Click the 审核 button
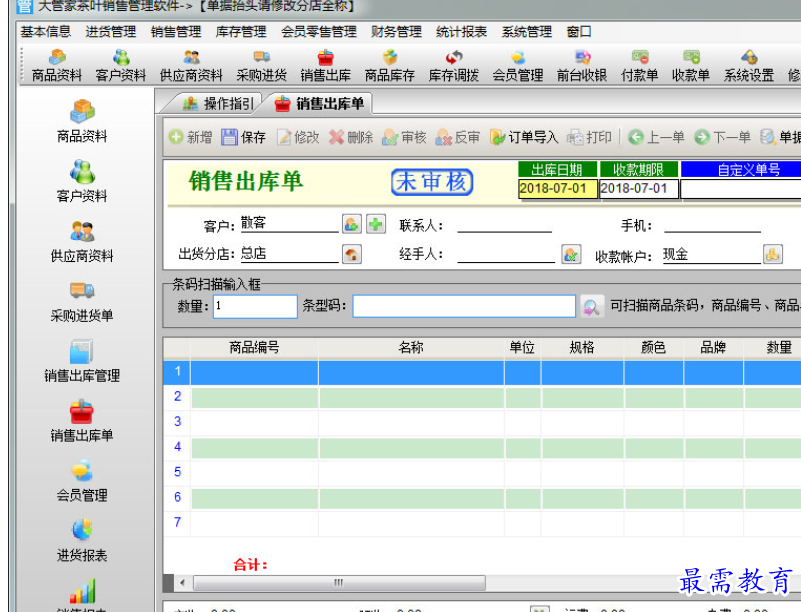 tap(404, 137)
